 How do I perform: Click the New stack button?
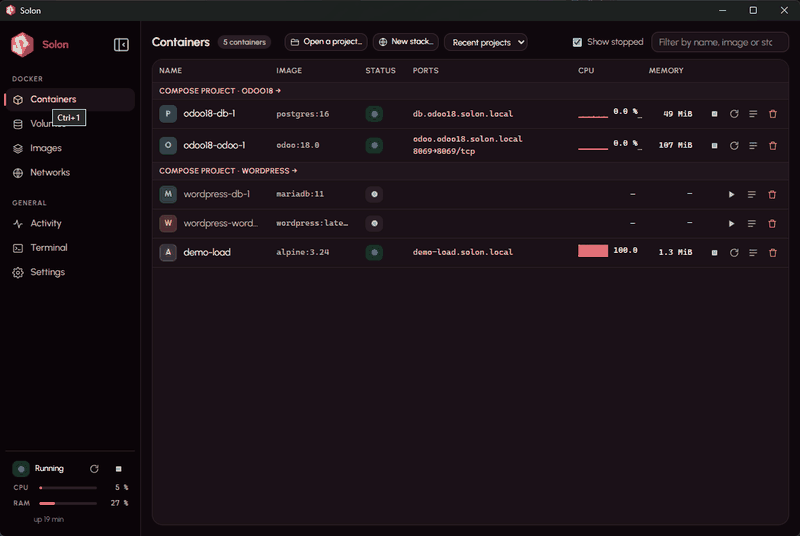[406, 42]
